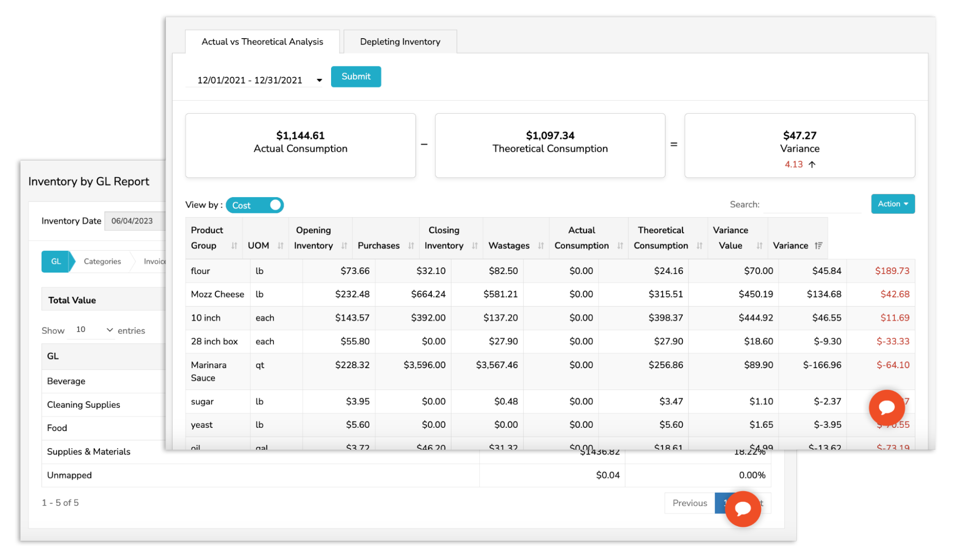
Task: Click Previous in the pagination controls
Action: click(x=689, y=503)
